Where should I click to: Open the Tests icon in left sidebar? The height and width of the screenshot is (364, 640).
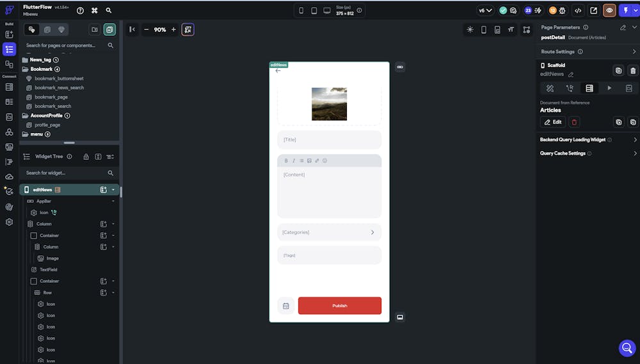click(x=8, y=191)
